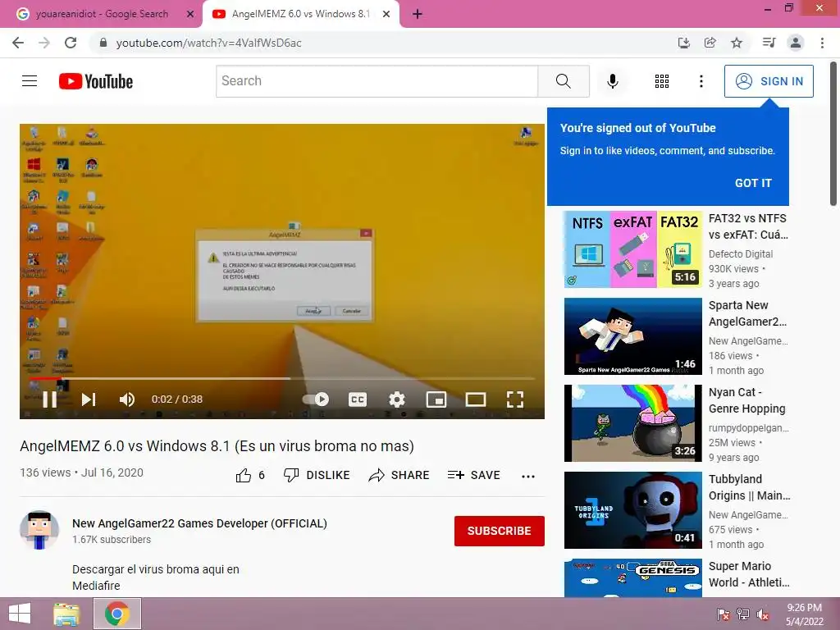The image size is (840, 630).
Task: Click DISLIKE on the video
Action: tap(317, 475)
